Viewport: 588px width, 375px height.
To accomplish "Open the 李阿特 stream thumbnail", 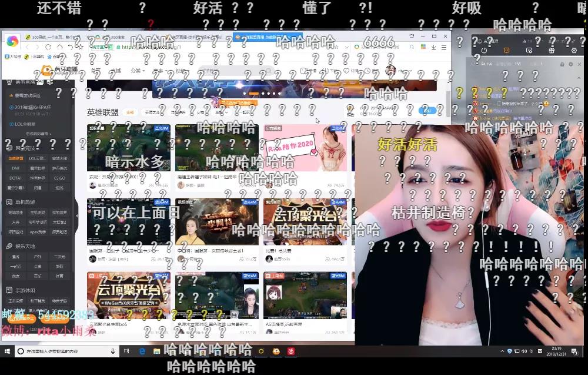I will point(217,221).
